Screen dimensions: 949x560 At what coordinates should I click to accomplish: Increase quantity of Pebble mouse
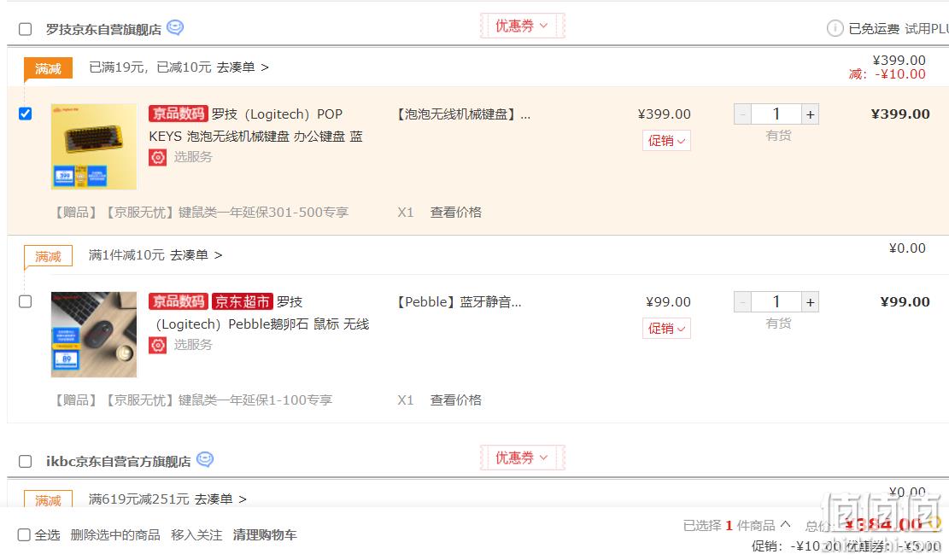click(x=810, y=302)
